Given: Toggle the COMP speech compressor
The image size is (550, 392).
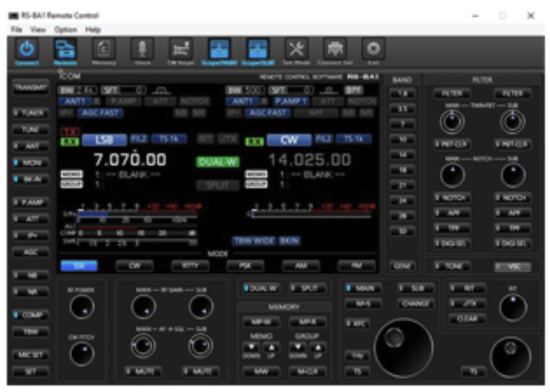Looking at the screenshot, I should click(x=31, y=315).
